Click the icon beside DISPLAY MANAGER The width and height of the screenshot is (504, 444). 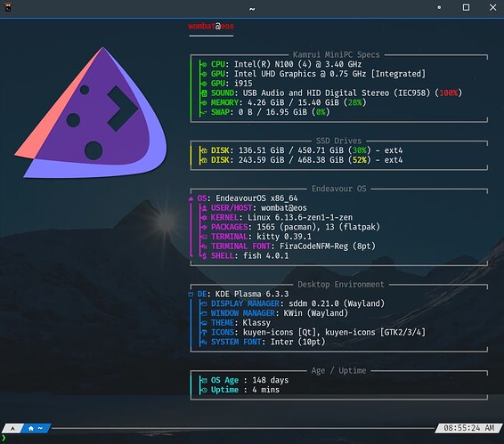click(204, 303)
